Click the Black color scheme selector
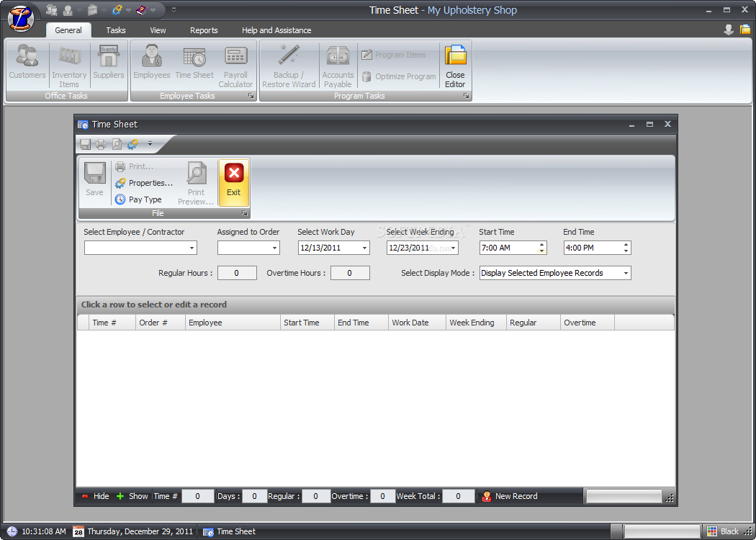The width and height of the screenshot is (756, 540). pyautogui.click(x=723, y=531)
